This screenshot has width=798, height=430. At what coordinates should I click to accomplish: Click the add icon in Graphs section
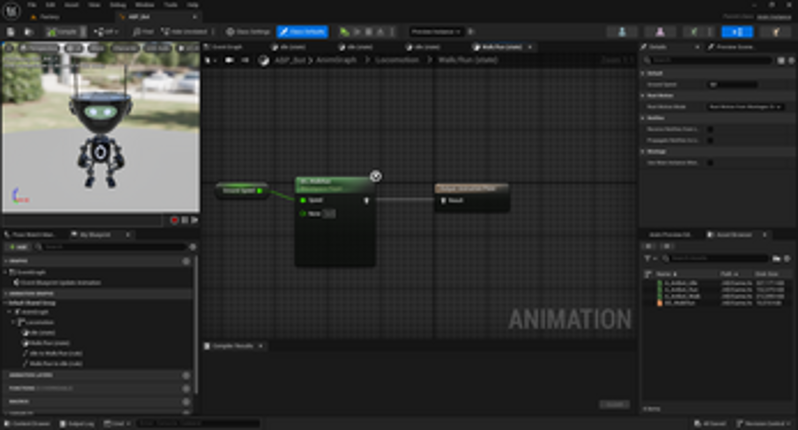tap(186, 261)
